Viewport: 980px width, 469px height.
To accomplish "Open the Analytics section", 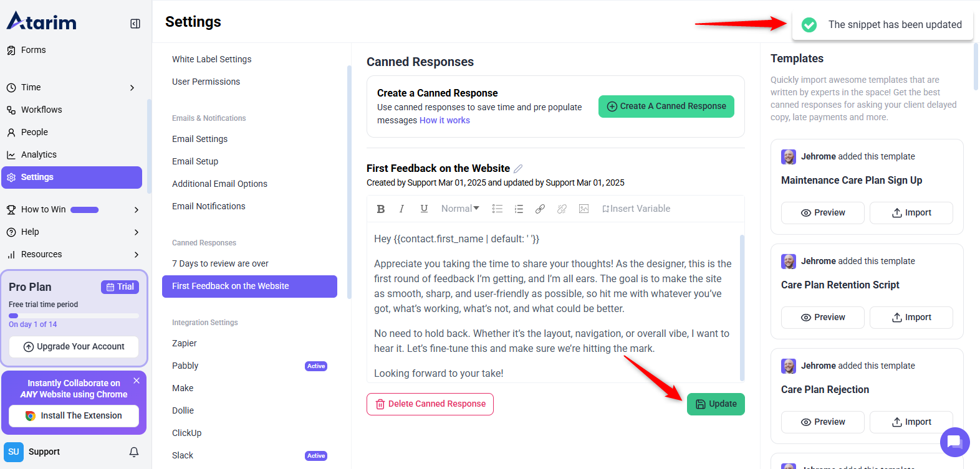I will (39, 155).
